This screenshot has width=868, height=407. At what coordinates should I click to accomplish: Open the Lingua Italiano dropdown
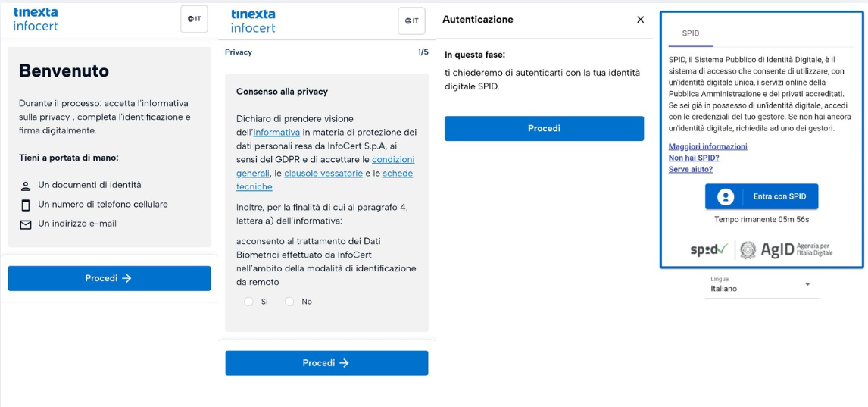pos(761,286)
